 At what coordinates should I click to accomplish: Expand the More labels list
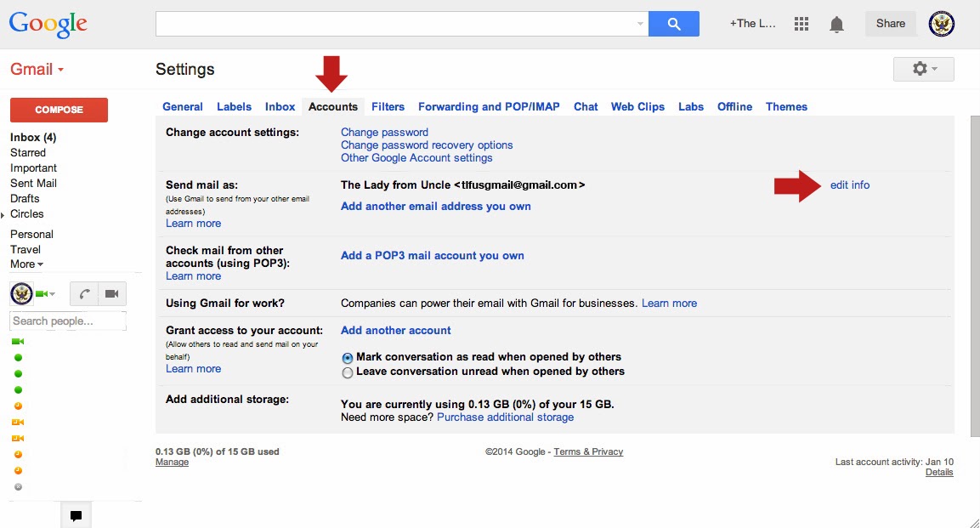click(x=27, y=264)
